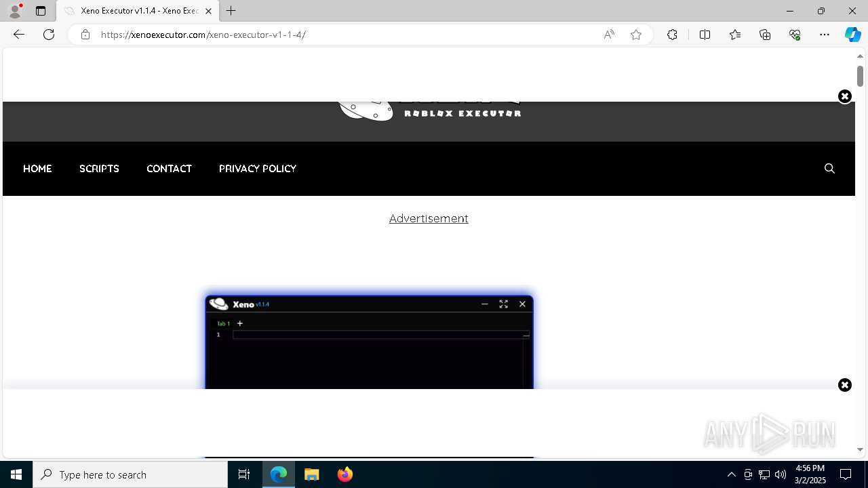The width and height of the screenshot is (868, 488).
Task: View site information lock icon
Action: (85, 35)
